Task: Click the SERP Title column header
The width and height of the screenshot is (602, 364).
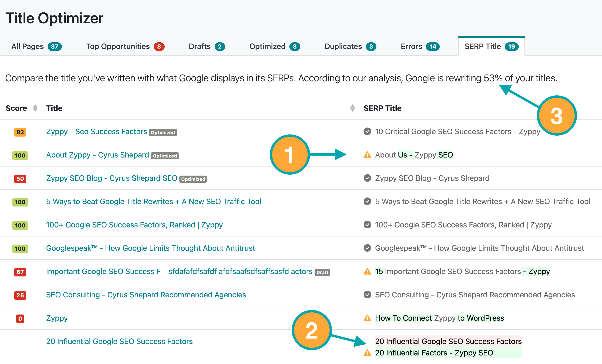Action: click(382, 108)
